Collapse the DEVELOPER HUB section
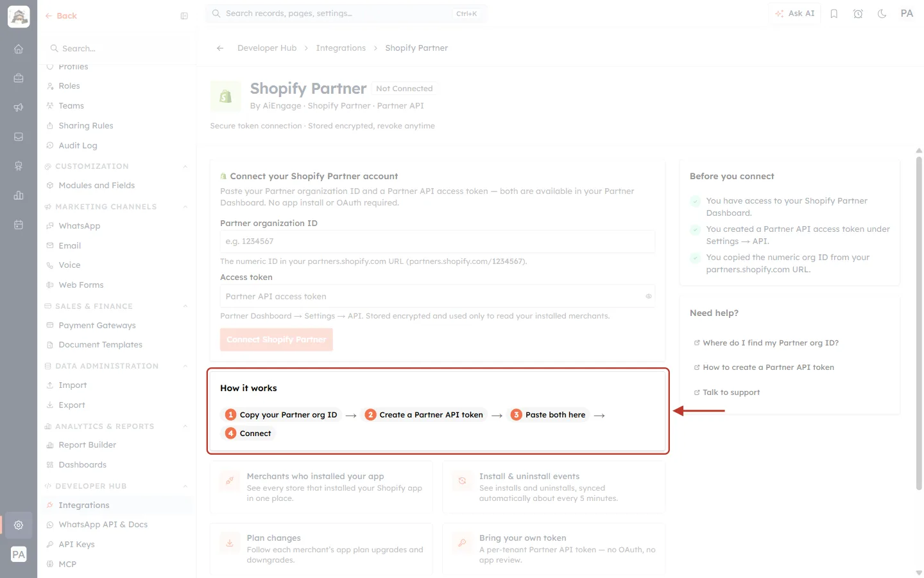The image size is (924, 578). tap(185, 486)
